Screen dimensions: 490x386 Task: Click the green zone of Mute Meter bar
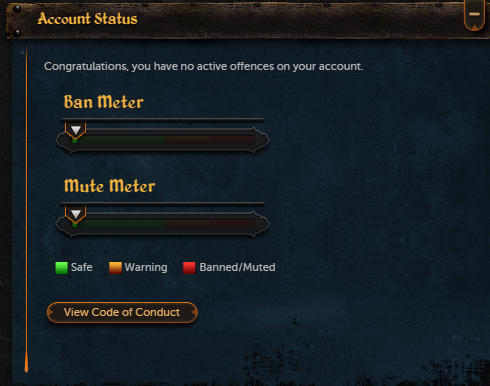point(118,224)
